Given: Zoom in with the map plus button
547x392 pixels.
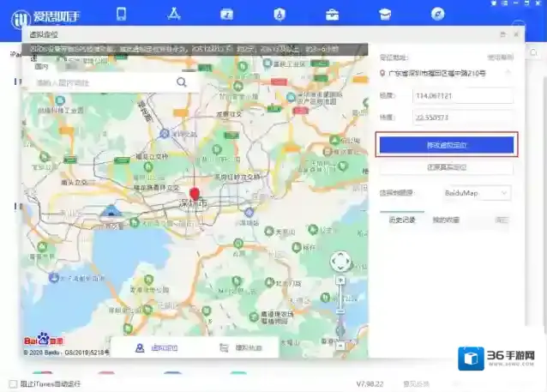Looking at the screenshot, I should point(340,280).
